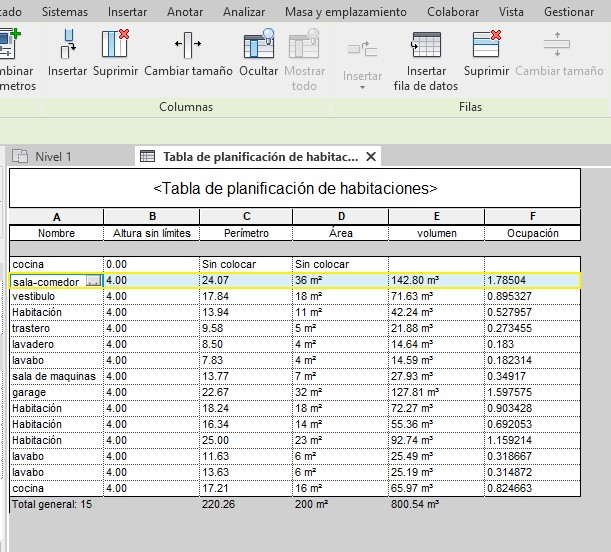The width and height of the screenshot is (611, 552).
Task: Click the vestíbulo perímetro cell 17.84
Action: tap(246, 297)
